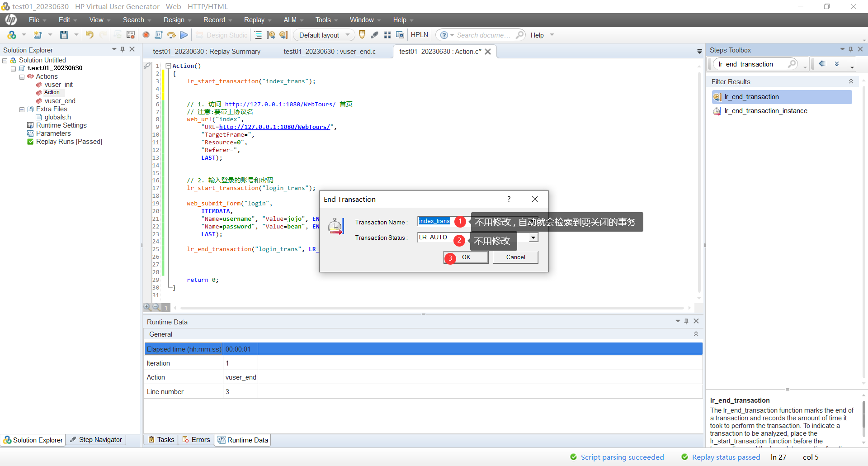
Task: Collapse the Solution Untitled tree node
Action: coord(5,60)
